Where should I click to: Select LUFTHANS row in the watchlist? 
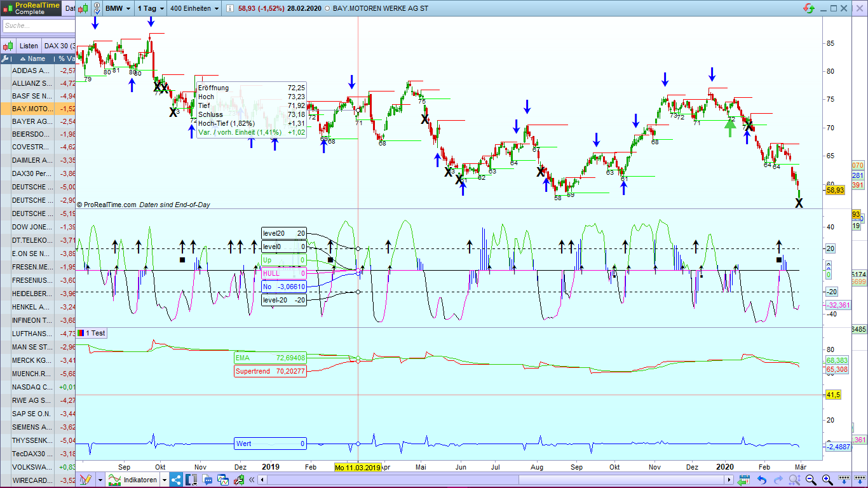38,334
